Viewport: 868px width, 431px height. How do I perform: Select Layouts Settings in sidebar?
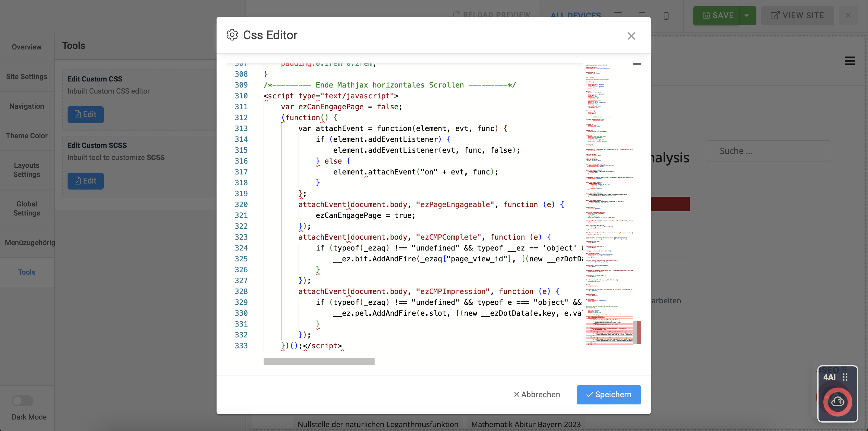tap(27, 170)
